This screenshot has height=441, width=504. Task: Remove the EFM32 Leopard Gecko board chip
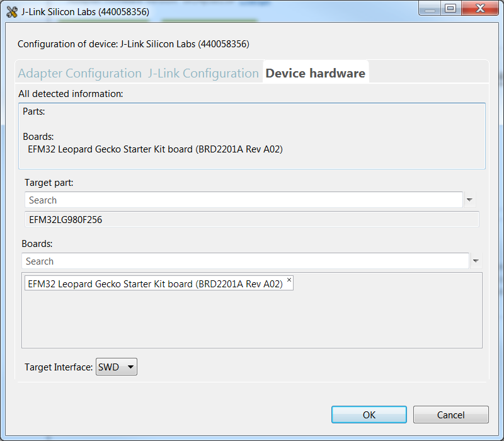(289, 279)
